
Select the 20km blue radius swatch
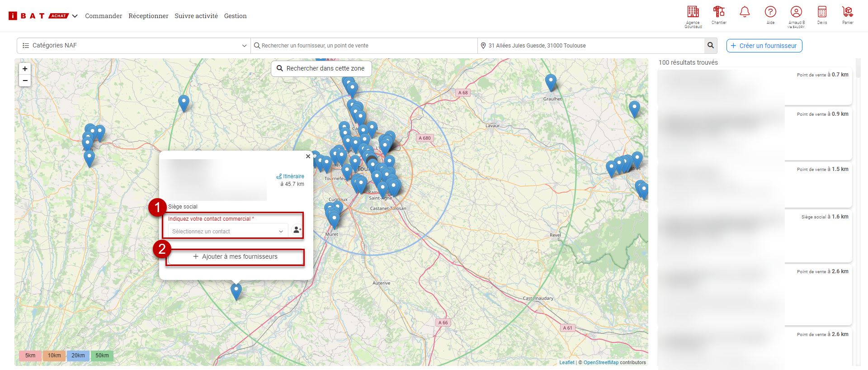pos(78,356)
